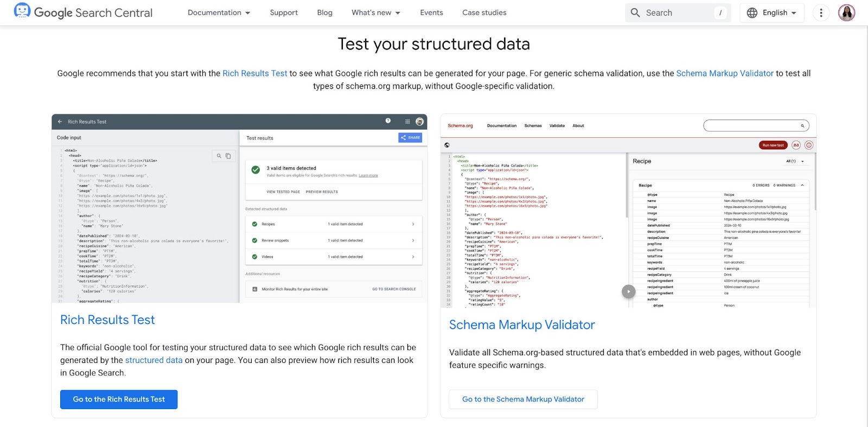Click Schema.org Validate nav item
The image size is (868, 427).
coord(557,126)
